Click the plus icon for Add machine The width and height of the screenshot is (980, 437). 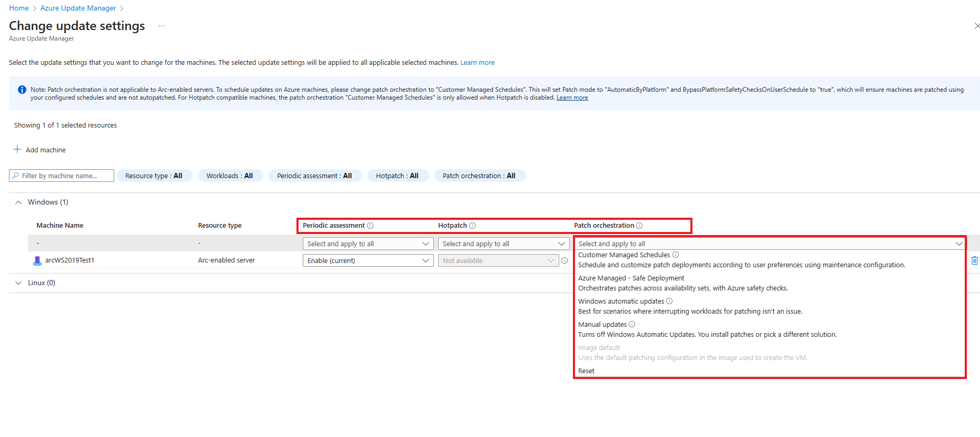(x=17, y=150)
